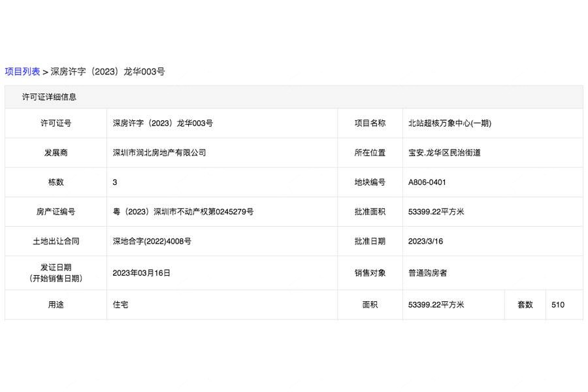Click the 许可证详细信息 section header

[x=49, y=97]
